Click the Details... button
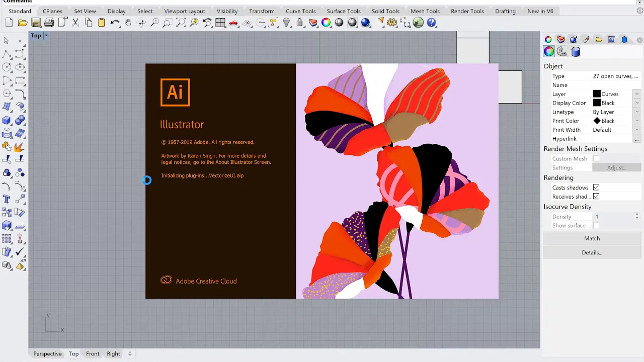The width and height of the screenshot is (644, 362). pos(592,252)
